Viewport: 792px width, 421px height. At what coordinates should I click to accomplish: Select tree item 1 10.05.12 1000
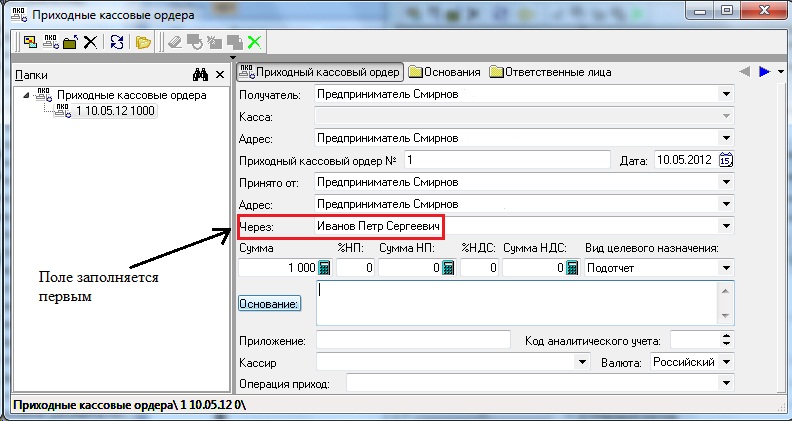115,111
